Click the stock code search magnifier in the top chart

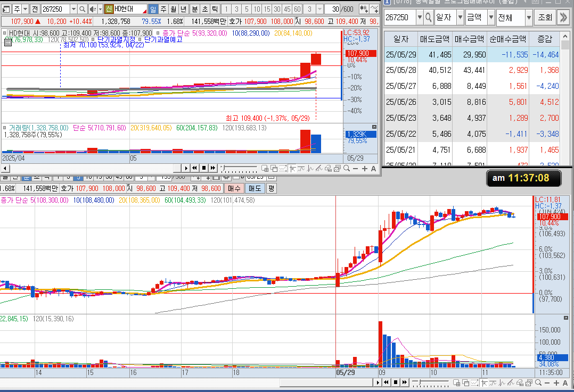click(x=83, y=9)
